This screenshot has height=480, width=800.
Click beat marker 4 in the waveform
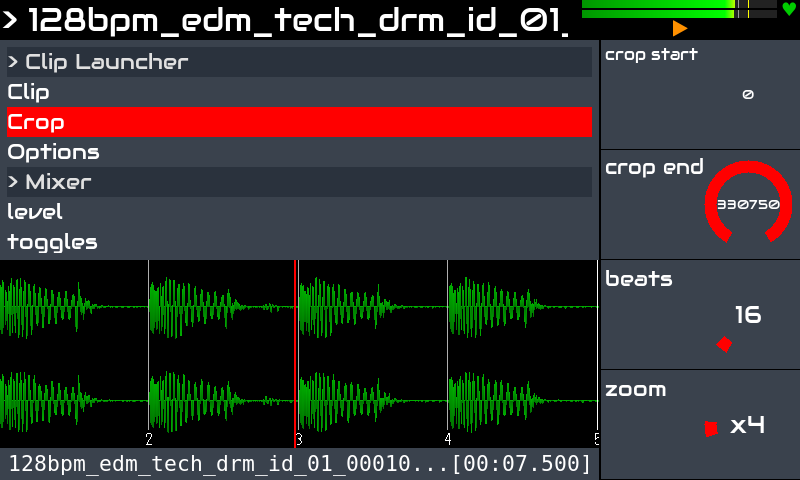(x=447, y=439)
